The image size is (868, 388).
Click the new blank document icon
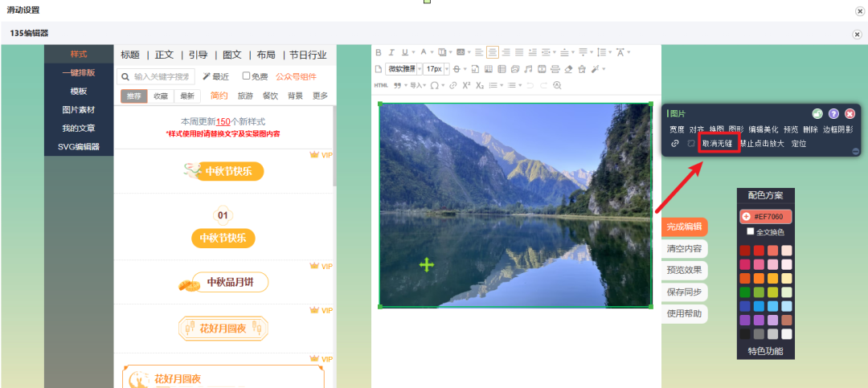(379, 69)
